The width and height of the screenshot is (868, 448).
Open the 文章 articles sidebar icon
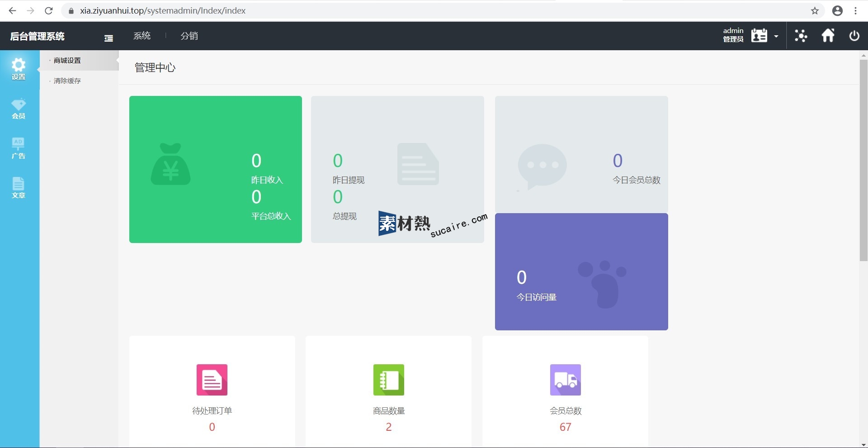[19, 187]
